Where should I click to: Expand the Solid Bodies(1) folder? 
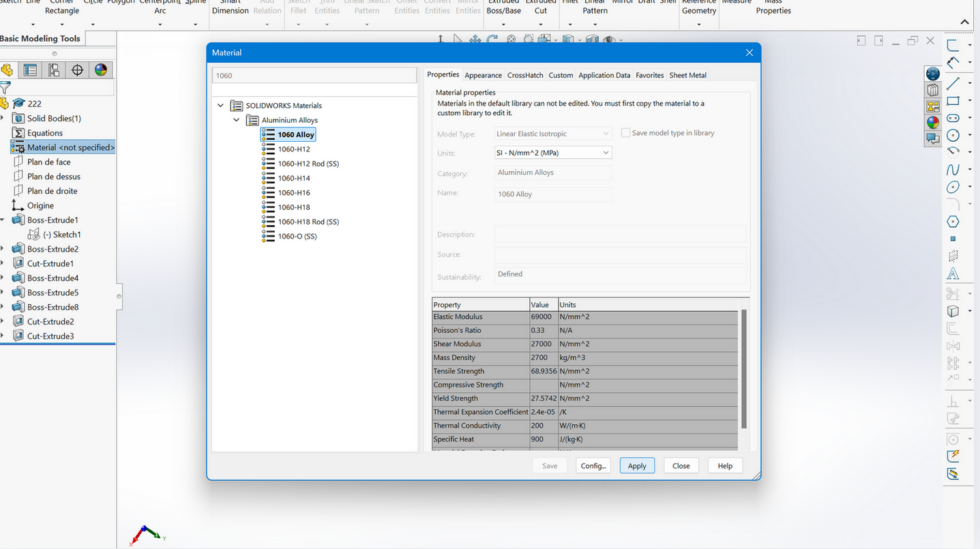tap(3, 119)
